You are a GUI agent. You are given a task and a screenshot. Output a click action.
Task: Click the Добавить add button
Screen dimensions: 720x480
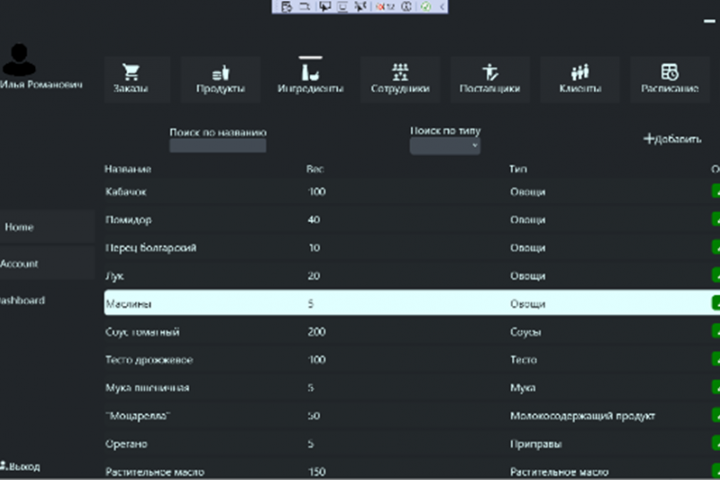[x=672, y=139]
